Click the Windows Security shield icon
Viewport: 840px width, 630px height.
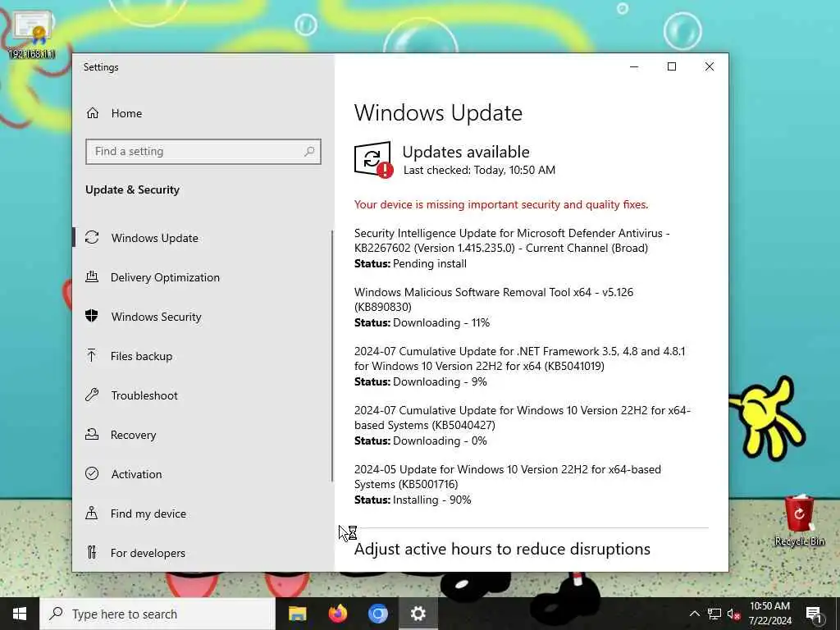coord(92,316)
